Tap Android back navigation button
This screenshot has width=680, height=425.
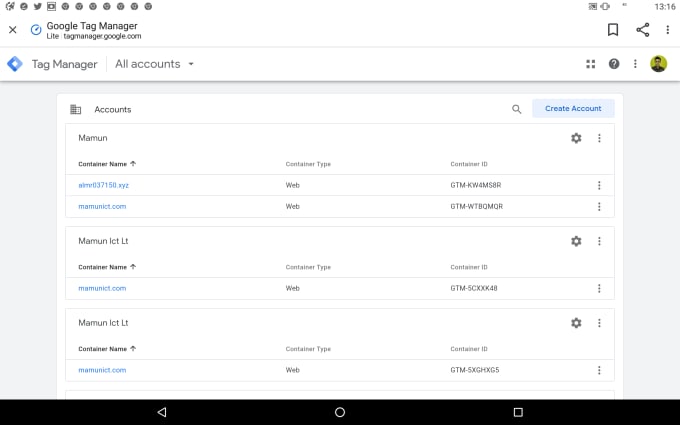[162, 412]
